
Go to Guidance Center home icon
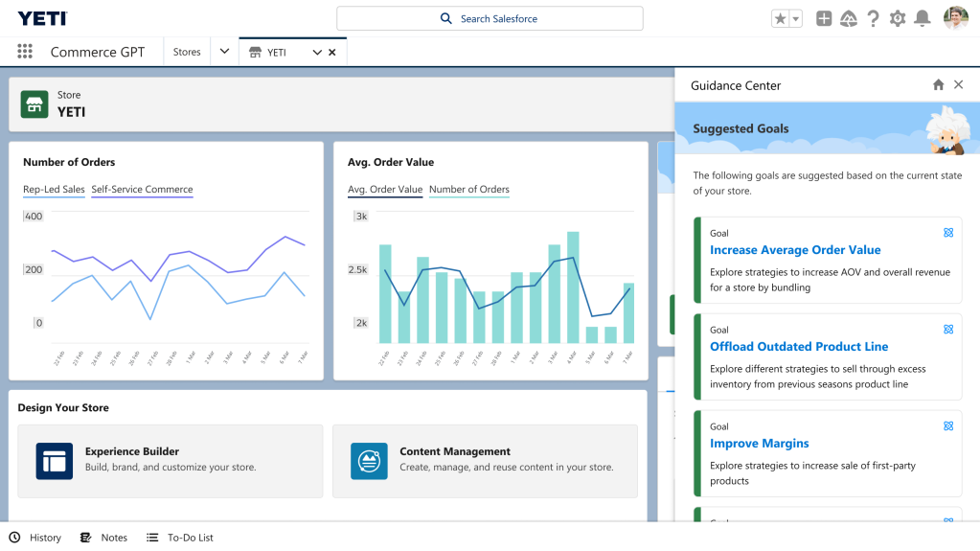[x=939, y=85]
